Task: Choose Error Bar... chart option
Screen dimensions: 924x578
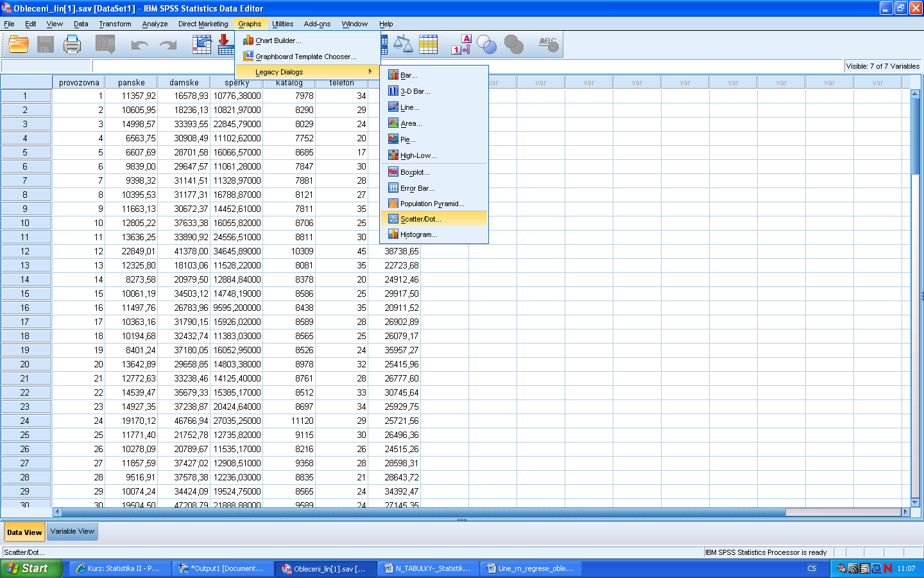Action: (434, 188)
